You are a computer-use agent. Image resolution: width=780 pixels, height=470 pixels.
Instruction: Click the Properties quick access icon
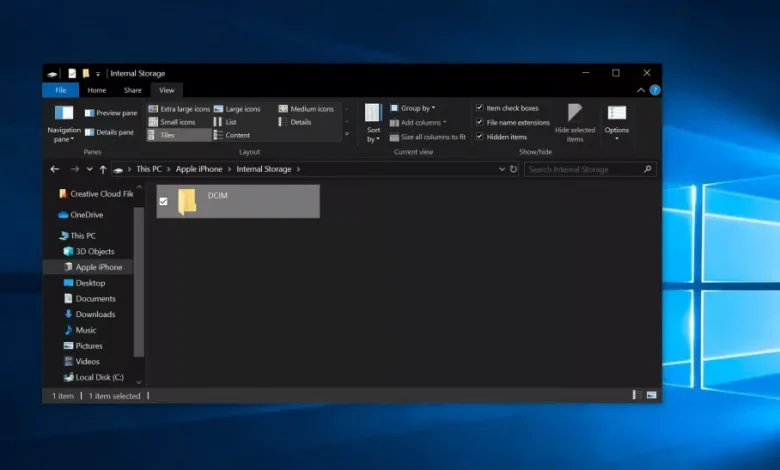(x=72, y=74)
